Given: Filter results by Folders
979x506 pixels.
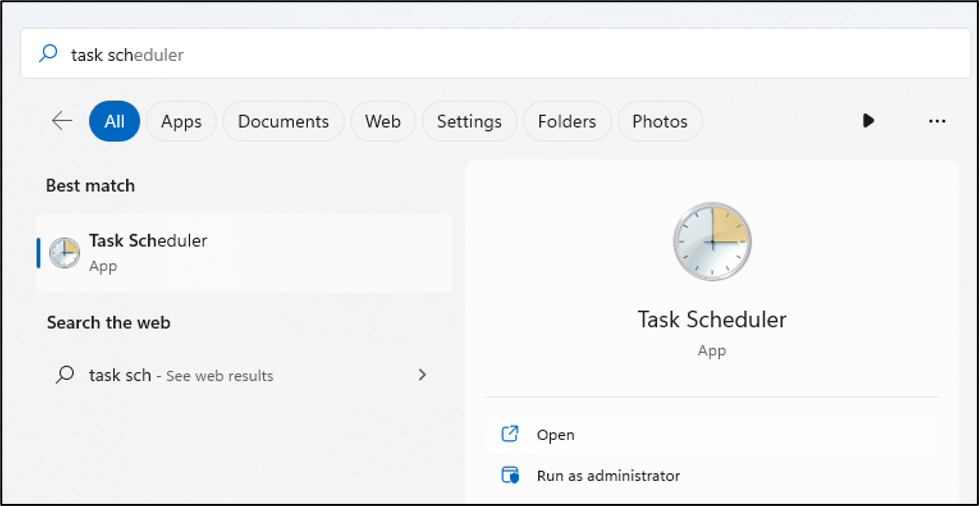Looking at the screenshot, I should pos(566,121).
